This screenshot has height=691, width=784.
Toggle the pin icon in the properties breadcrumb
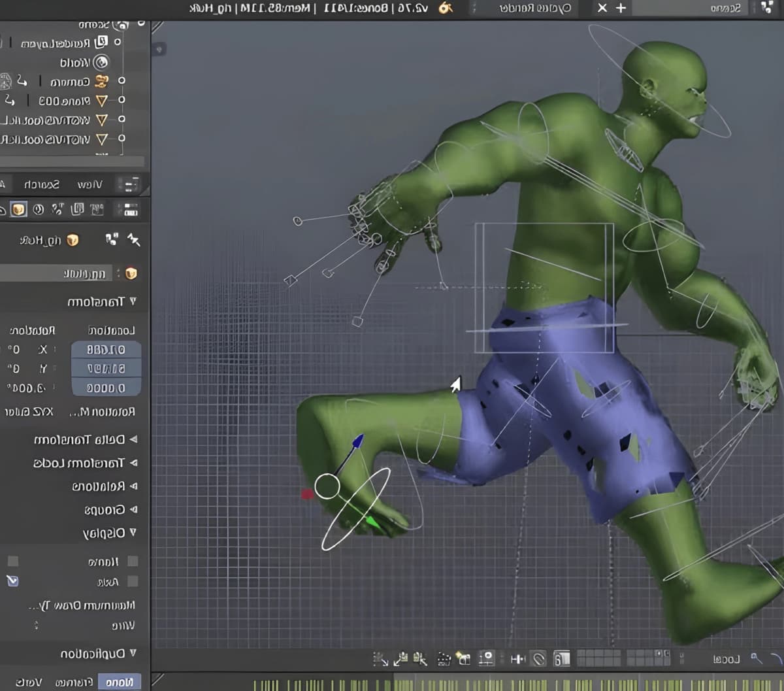[133, 240]
